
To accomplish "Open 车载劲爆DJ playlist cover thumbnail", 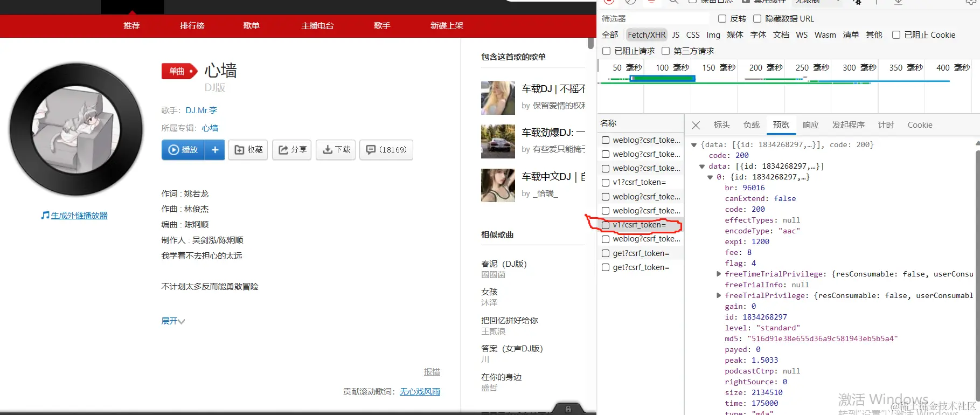I will (498, 141).
